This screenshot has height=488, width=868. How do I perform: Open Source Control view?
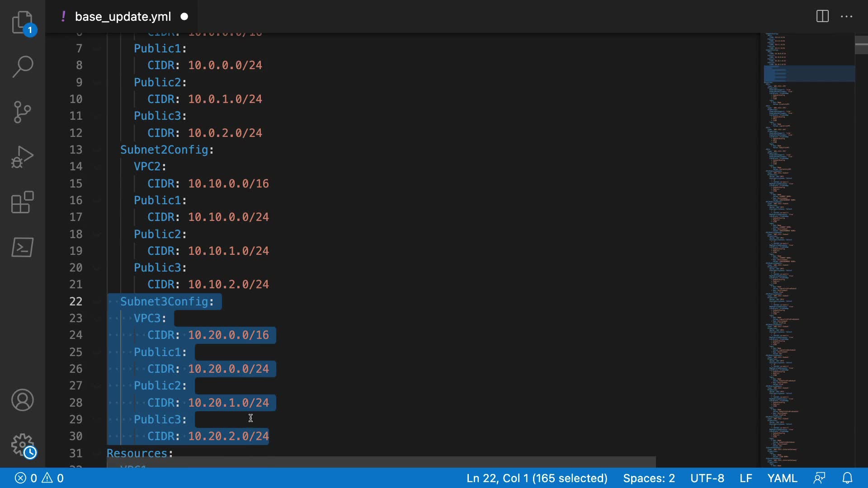tap(22, 112)
